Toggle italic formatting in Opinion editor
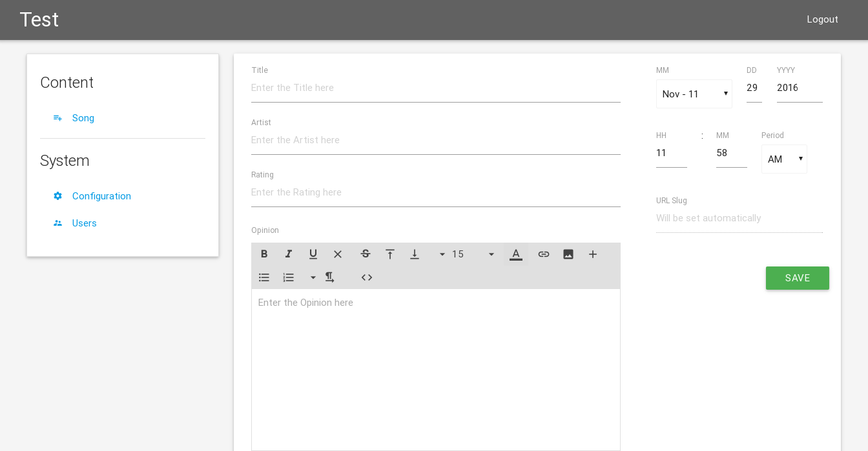Viewport: 868px width, 451px height. [x=289, y=254]
